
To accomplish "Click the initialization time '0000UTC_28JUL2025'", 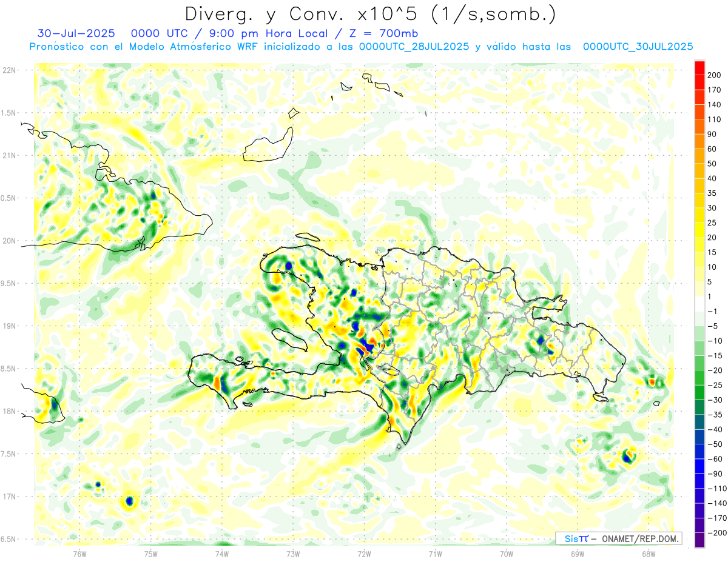I will point(414,46).
